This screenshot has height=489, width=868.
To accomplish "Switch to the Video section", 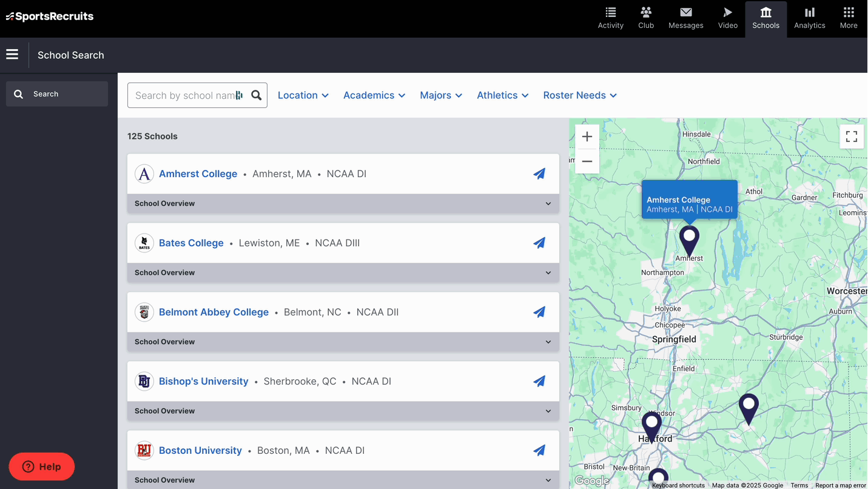I will click(x=728, y=18).
